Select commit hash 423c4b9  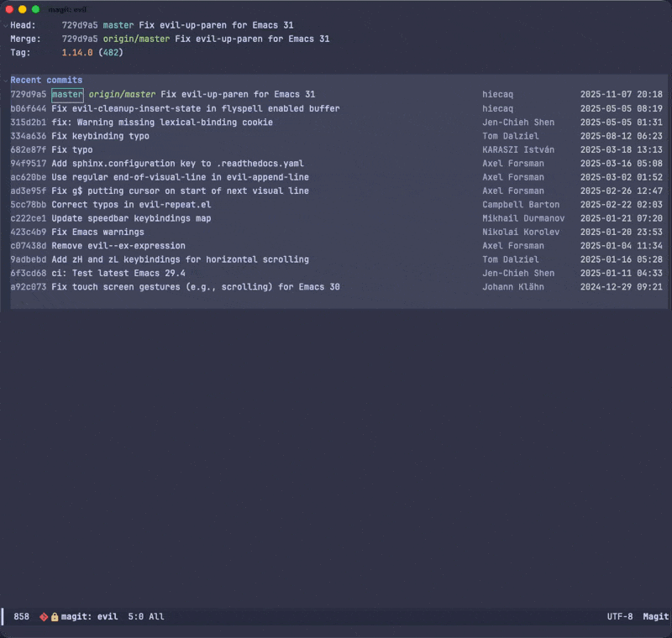click(x=29, y=232)
